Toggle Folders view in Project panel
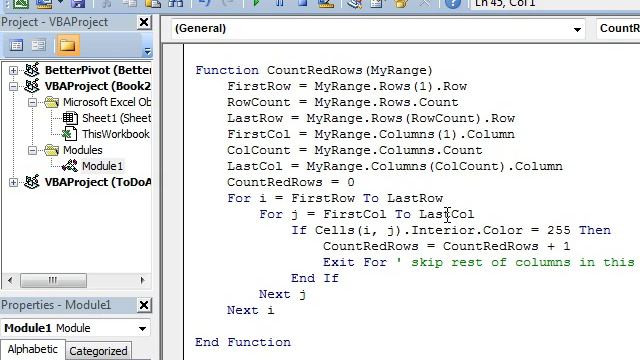The image size is (640, 360). 67,45
